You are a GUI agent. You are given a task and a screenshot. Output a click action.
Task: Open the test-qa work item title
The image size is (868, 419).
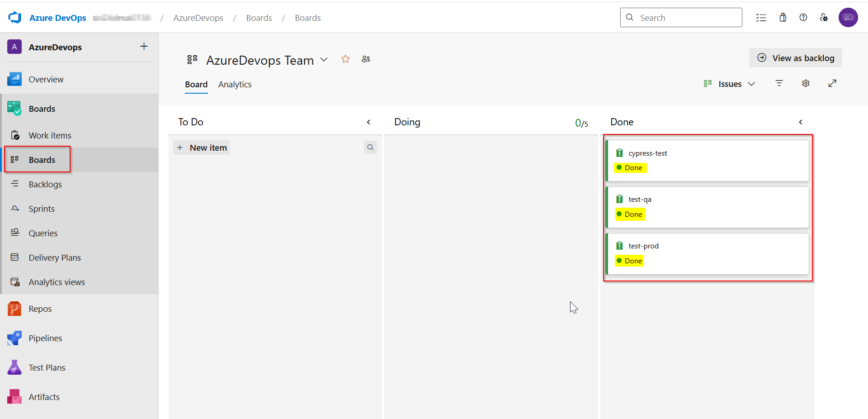(640, 200)
